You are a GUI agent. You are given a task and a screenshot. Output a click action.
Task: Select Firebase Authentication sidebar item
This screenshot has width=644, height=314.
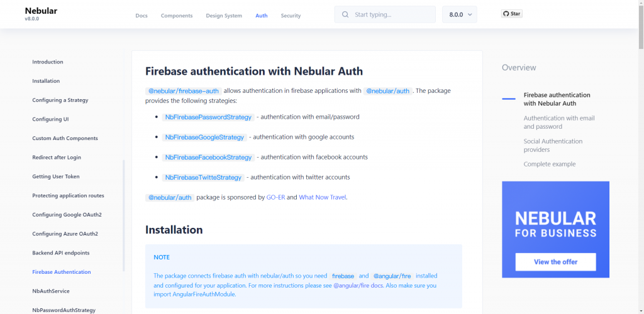coord(62,272)
